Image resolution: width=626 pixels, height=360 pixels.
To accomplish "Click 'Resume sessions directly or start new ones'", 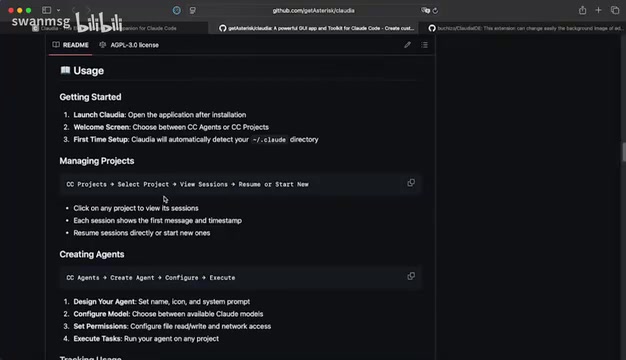I will pyautogui.click(x=142, y=233).
